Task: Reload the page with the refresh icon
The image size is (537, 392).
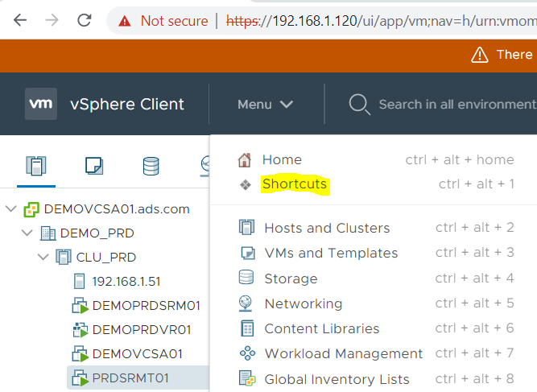Action: tap(85, 20)
